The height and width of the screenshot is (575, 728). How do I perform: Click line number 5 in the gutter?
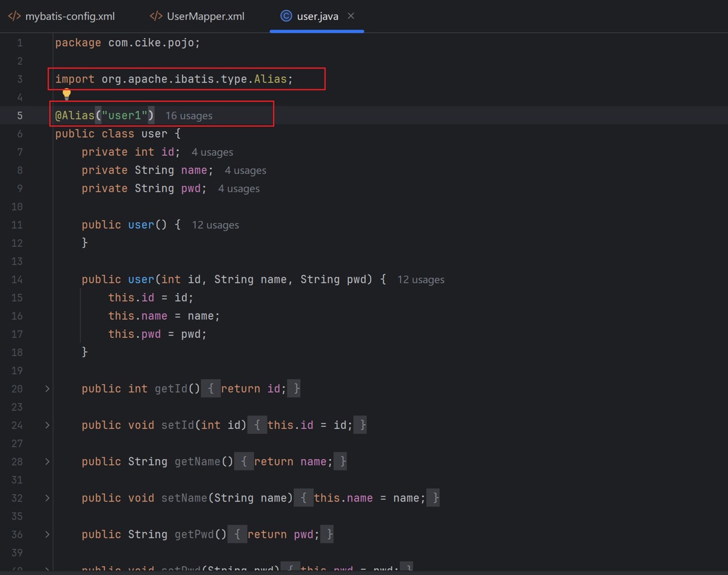click(x=20, y=115)
